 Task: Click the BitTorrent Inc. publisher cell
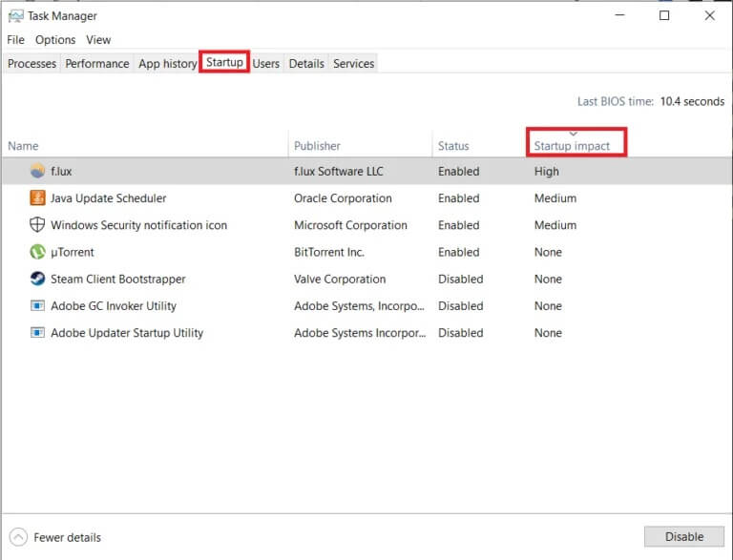tap(329, 253)
